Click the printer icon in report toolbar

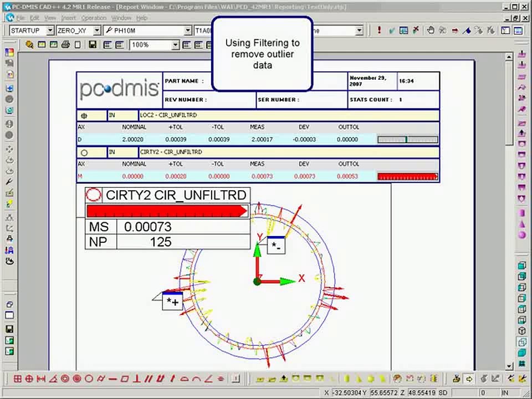(x=65, y=44)
